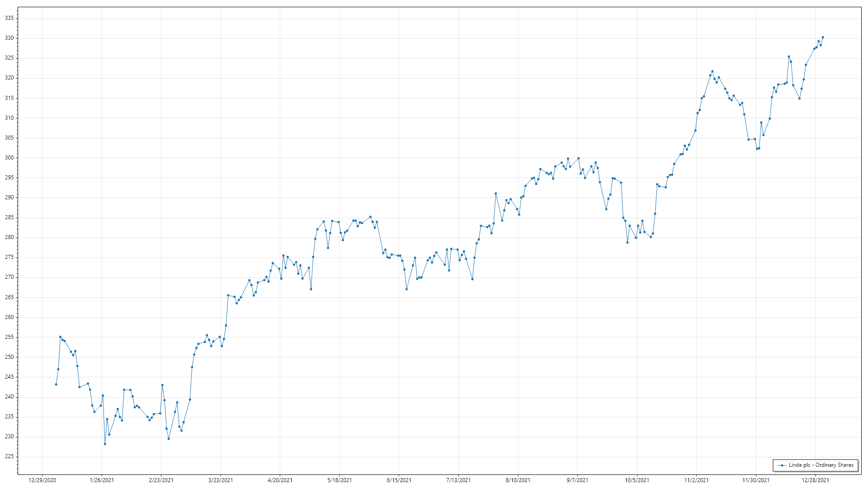Click the 300 y-axis tick label

[x=9, y=158]
